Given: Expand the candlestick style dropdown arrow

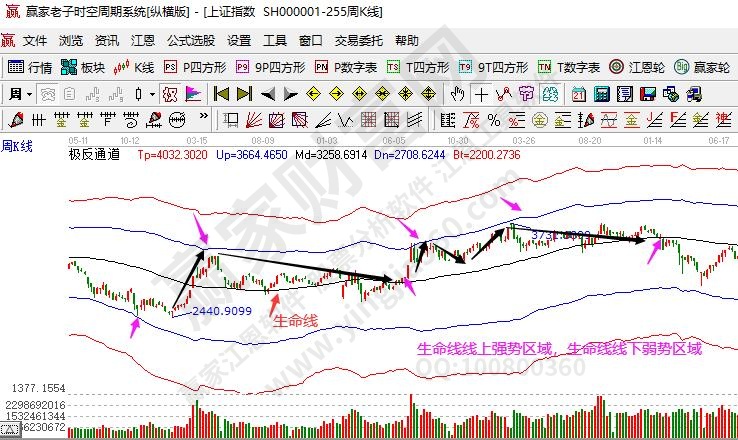Looking at the screenshot, I should pyautogui.click(x=151, y=94).
